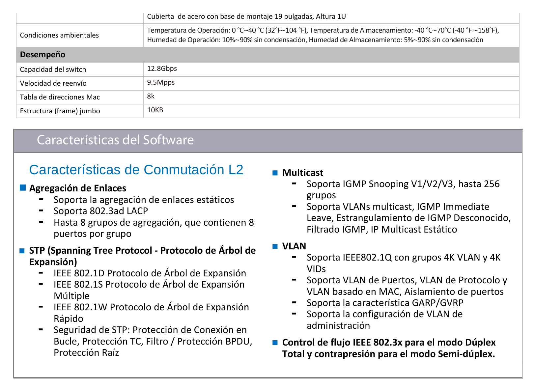The height and width of the screenshot is (392, 536).
Task: Click the blue bullet beside Agregación de Enlaces
Action: 23,188
